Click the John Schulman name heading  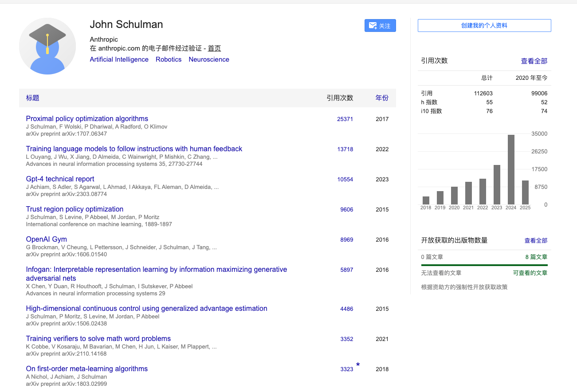[x=126, y=24]
